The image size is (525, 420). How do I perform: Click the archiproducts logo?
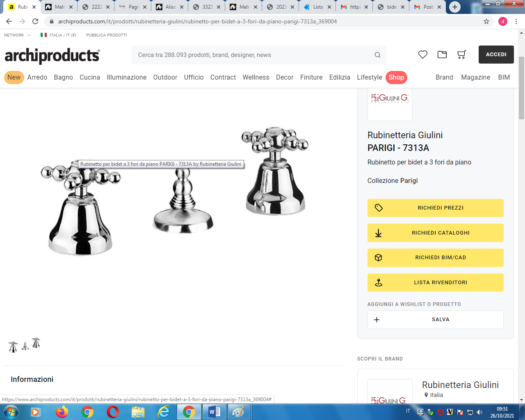point(52,55)
